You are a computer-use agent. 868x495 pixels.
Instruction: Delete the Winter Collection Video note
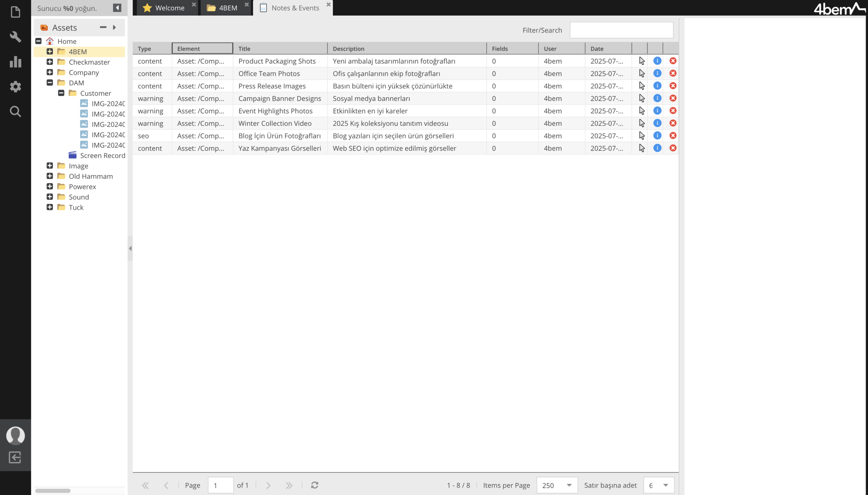click(x=673, y=123)
